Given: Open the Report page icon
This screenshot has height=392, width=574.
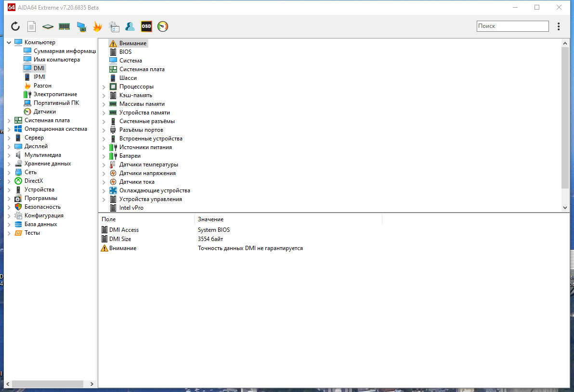Looking at the screenshot, I should pyautogui.click(x=31, y=26).
